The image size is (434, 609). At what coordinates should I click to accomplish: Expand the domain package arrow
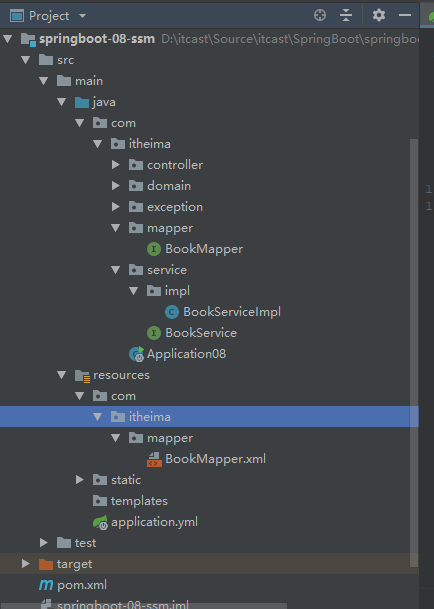coord(115,186)
